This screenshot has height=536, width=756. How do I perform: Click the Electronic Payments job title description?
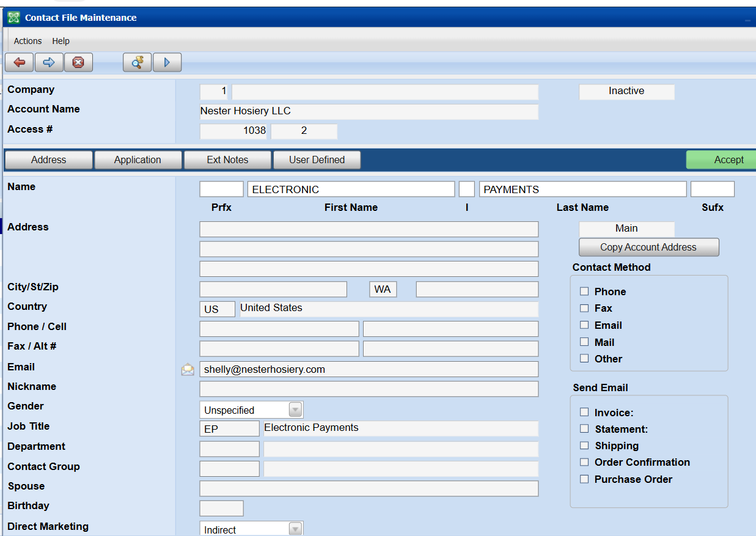400,428
